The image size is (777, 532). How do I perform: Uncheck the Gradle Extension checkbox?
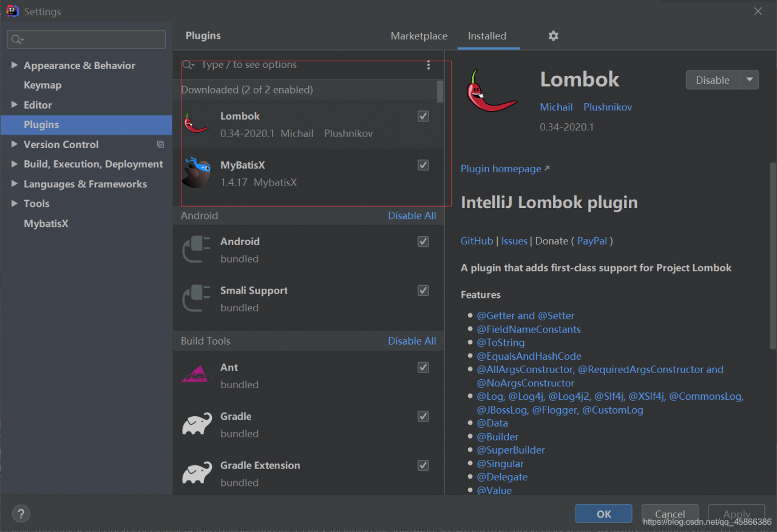(424, 465)
